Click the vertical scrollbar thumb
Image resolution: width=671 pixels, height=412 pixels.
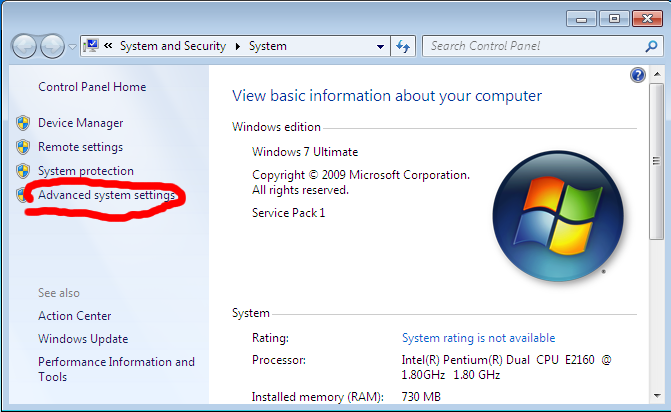pyautogui.click(x=656, y=161)
